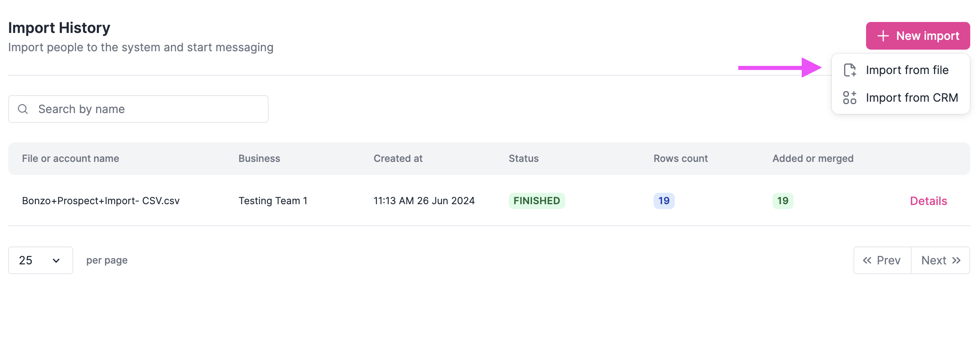Image resolution: width=980 pixels, height=349 pixels.
Task: Collapse the import options dropdown
Action: [918, 36]
